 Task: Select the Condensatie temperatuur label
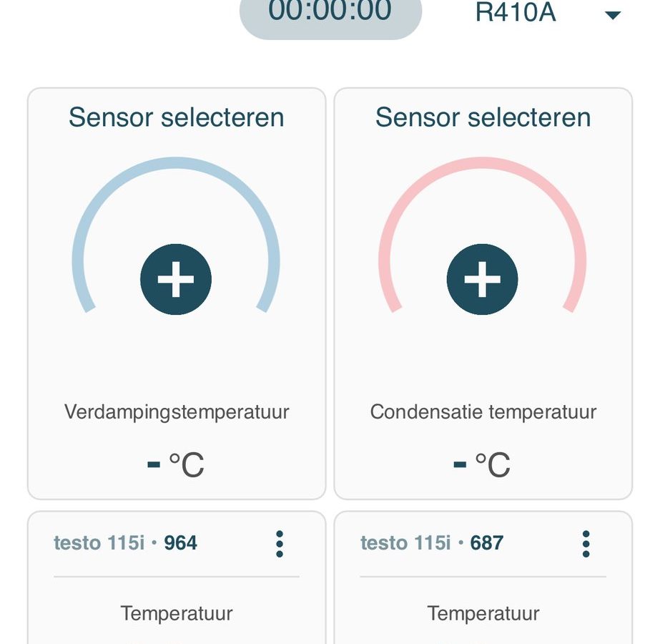click(483, 412)
